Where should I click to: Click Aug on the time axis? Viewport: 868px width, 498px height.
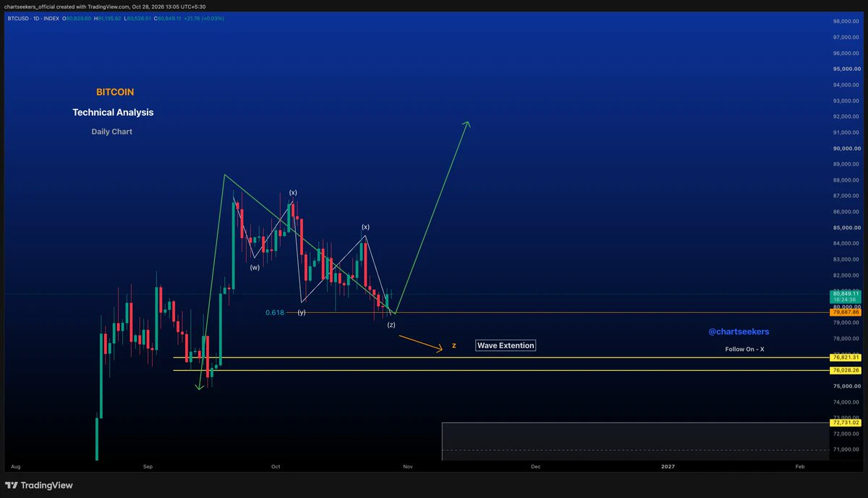[x=17, y=467]
